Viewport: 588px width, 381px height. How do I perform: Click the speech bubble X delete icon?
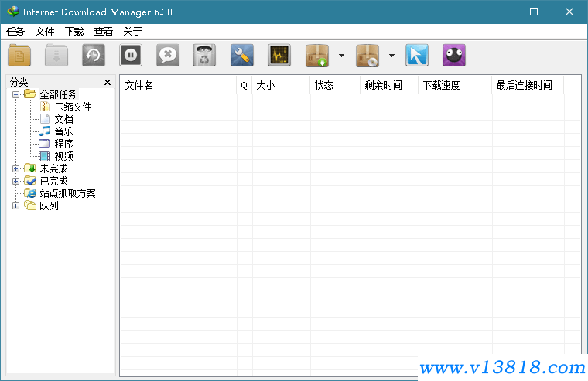tap(168, 56)
